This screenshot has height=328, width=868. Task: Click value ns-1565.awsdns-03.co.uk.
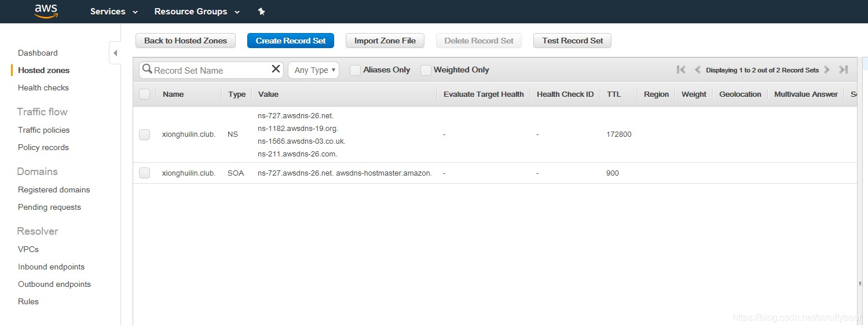coord(302,141)
